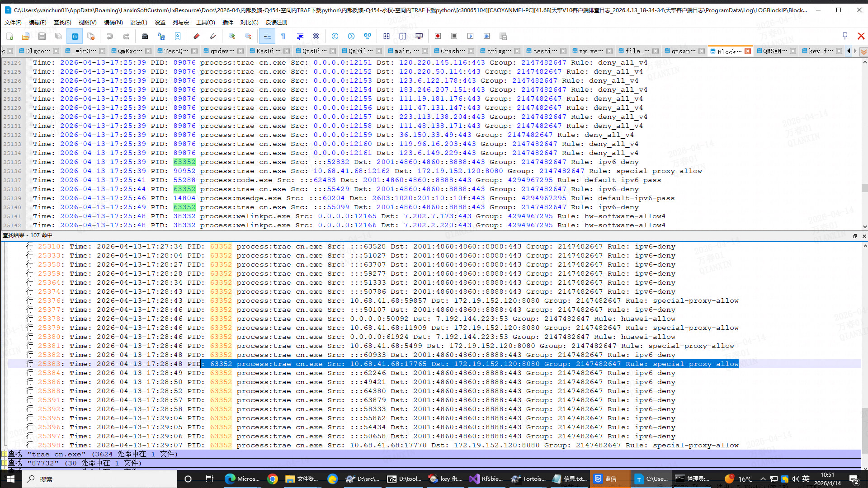Expand the "trae cn.exe" search result group
868x488 pixels.
click(x=4, y=454)
